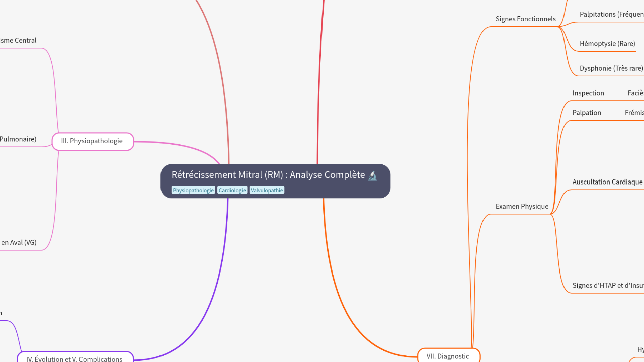This screenshot has height=362, width=644.
Task: Select the 'Signes d'HTAP' node
Action: 607,285
